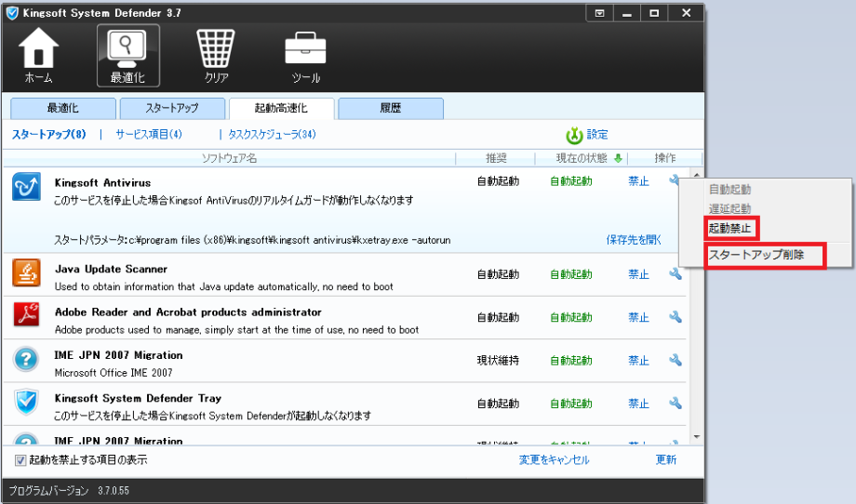Choose スタートアップ削除 in the context menu

click(756, 255)
